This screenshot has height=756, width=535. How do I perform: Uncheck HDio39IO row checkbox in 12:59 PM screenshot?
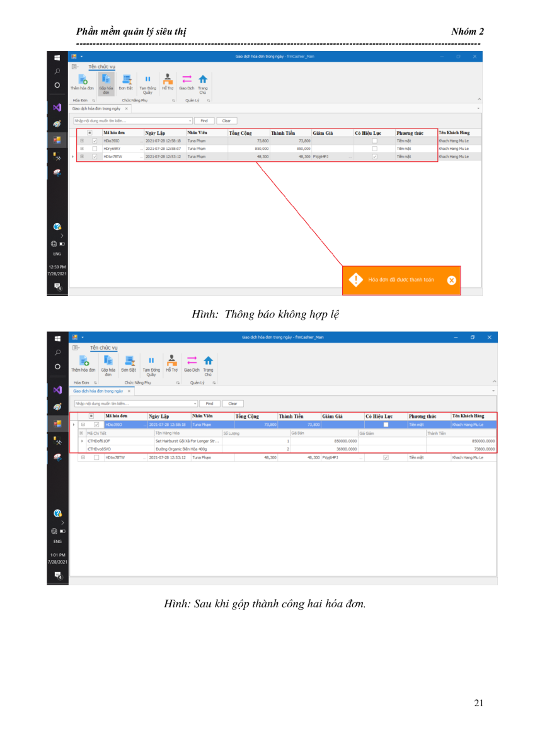pyautogui.click(x=95, y=141)
